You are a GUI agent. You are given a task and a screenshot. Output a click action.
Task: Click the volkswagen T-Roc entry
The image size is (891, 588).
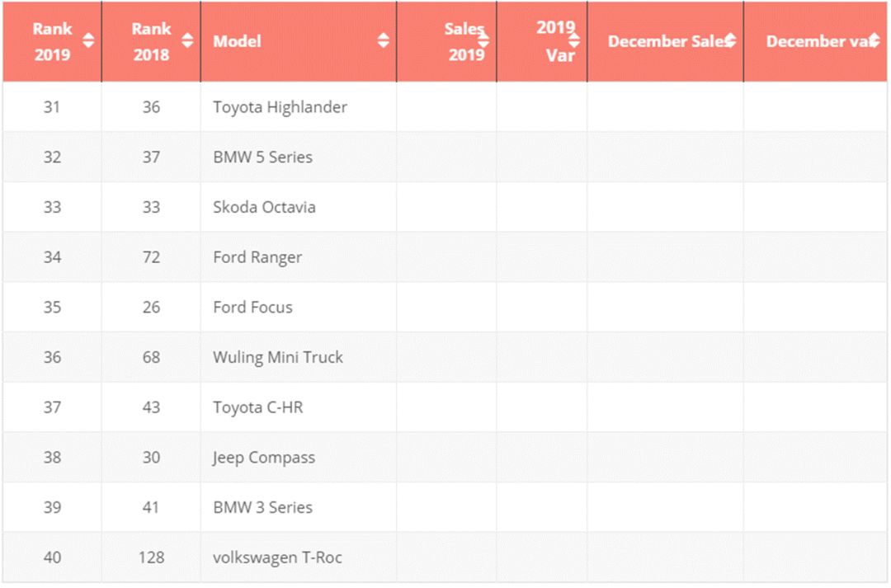[x=277, y=557]
